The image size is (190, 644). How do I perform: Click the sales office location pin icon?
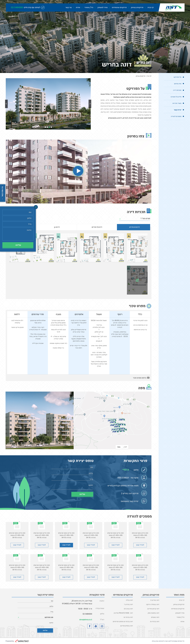(144, 485)
